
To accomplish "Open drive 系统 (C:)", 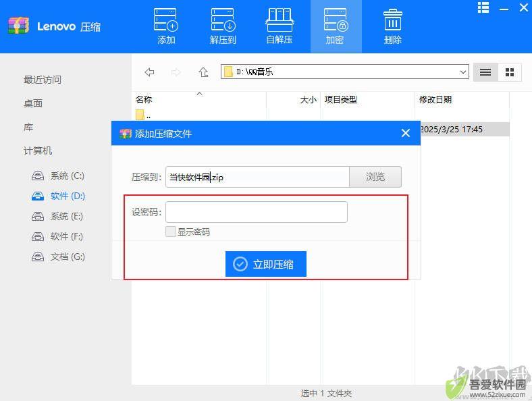I will pos(58,176).
